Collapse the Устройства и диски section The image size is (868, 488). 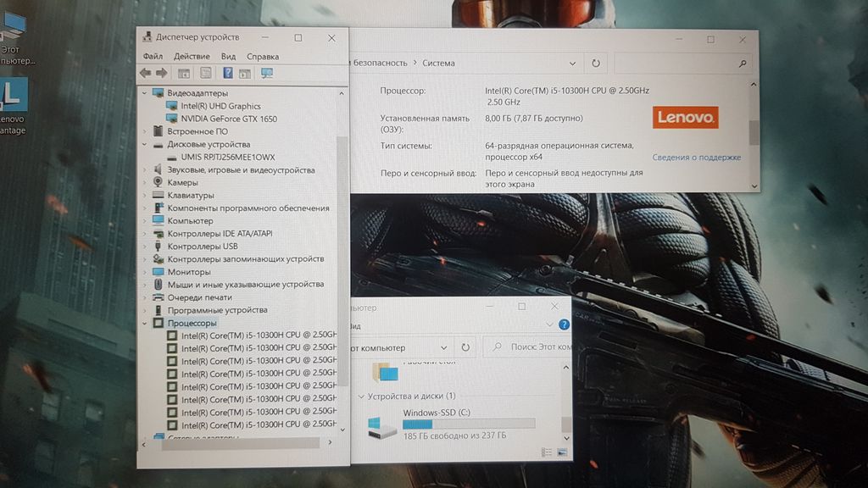coord(362,396)
